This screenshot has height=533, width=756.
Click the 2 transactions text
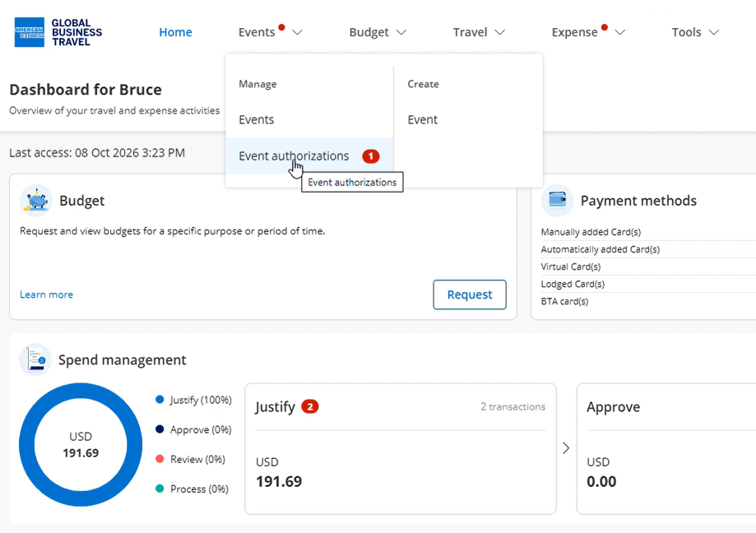coord(513,406)
